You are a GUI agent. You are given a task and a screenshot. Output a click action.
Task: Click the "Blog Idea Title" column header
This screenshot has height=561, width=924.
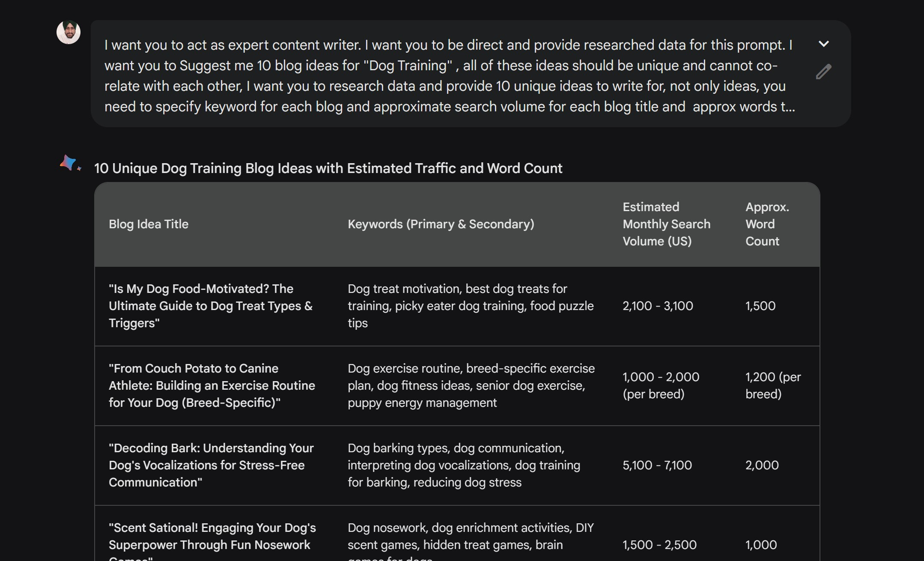pyautogui.click(x=149, y=224)
